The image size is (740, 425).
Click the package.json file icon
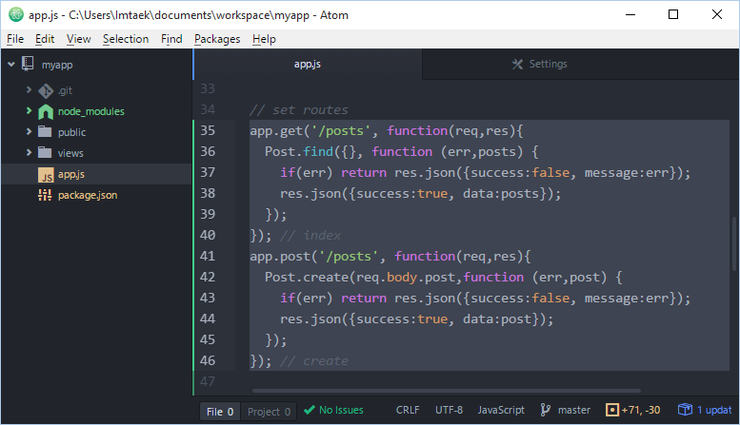tap(45, 195)
